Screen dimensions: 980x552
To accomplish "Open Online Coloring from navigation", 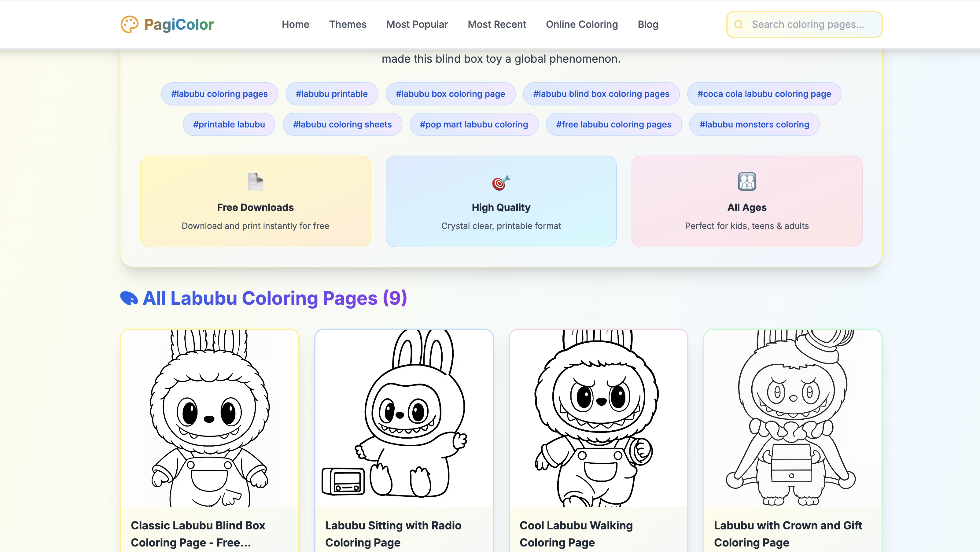I will 582,24.
